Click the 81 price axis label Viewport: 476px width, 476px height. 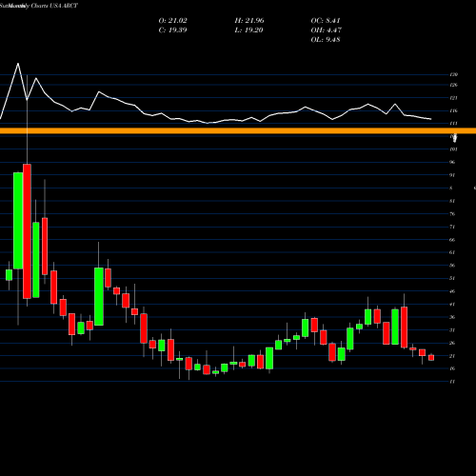pos(452,201)
